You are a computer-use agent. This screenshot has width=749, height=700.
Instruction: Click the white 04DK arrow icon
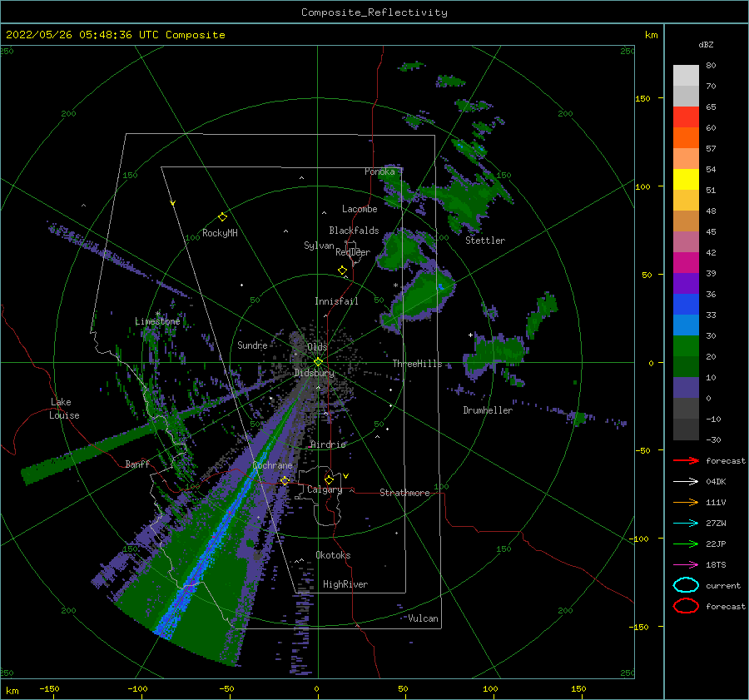686,482
